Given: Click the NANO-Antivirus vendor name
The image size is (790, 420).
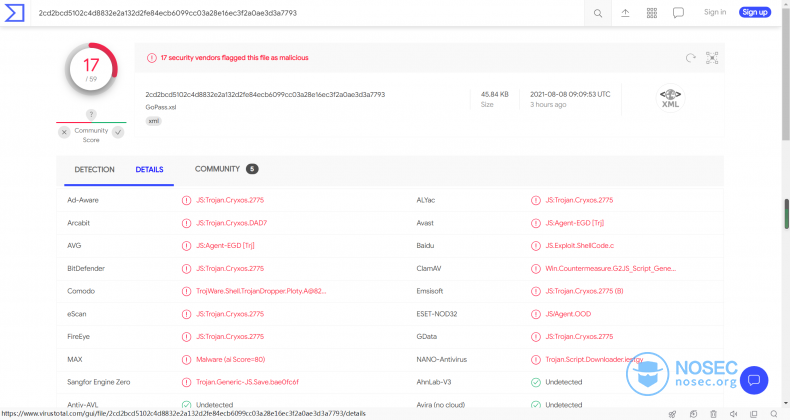Looking at the screenshot, I should click(442, 360).
